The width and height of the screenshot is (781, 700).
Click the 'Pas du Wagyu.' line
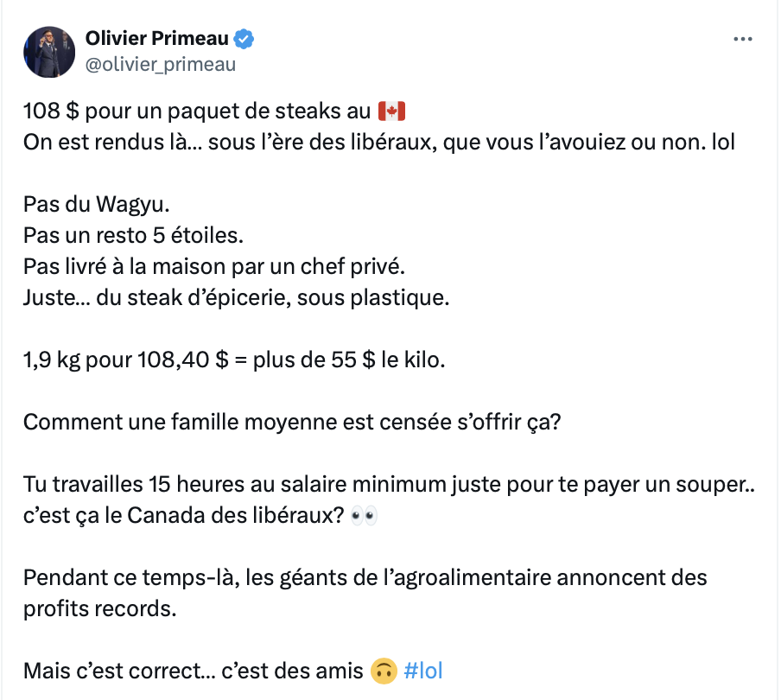pyautogui.click(x=97, y=205)
